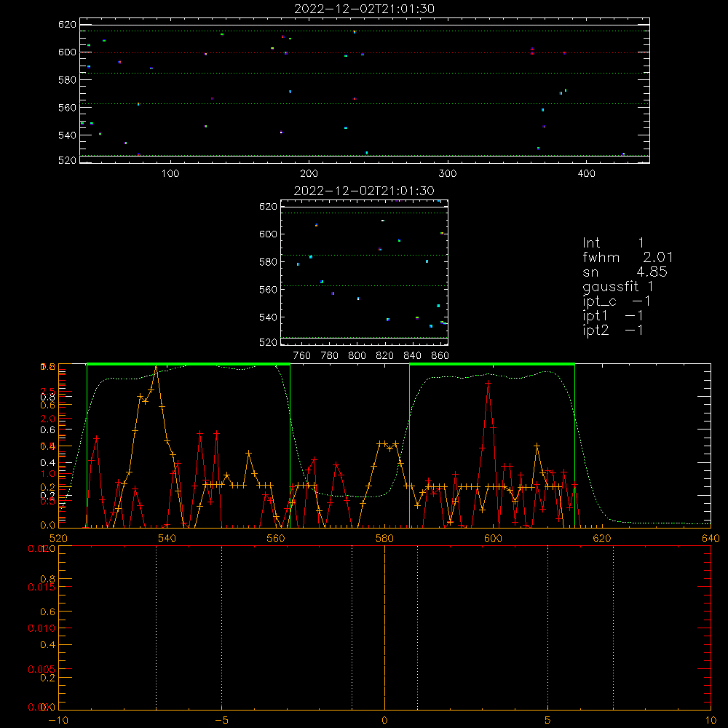Click the dotted vertical marker at 7
728x728 pixels.
[x=613, y=628]
